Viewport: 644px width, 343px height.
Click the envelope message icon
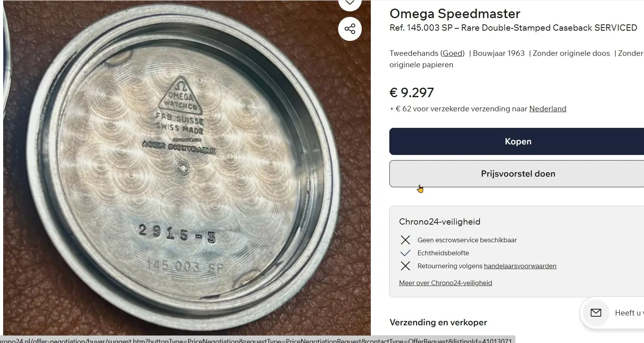click(596, 313)
